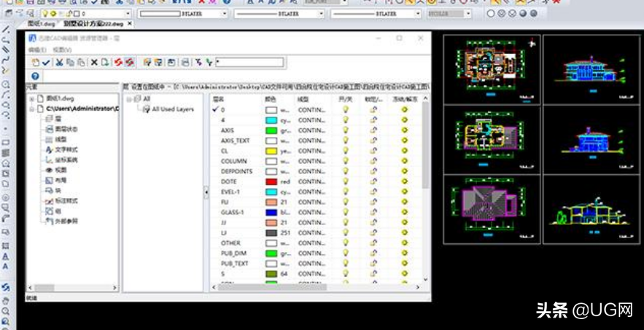Image resolution: width=644 pixels, height=330 pixels.
Task: Click the All Used Layers filter
Action: [172, 109]
